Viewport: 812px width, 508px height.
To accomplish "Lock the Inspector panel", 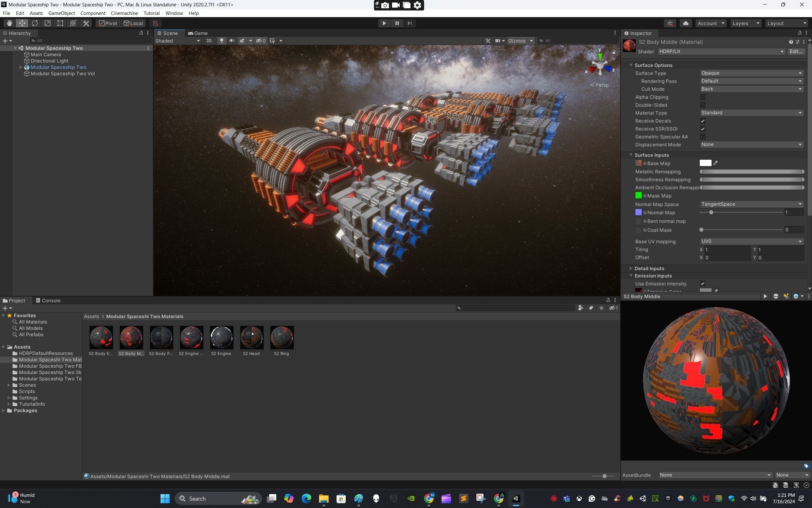I will click(x=800, y=33).
